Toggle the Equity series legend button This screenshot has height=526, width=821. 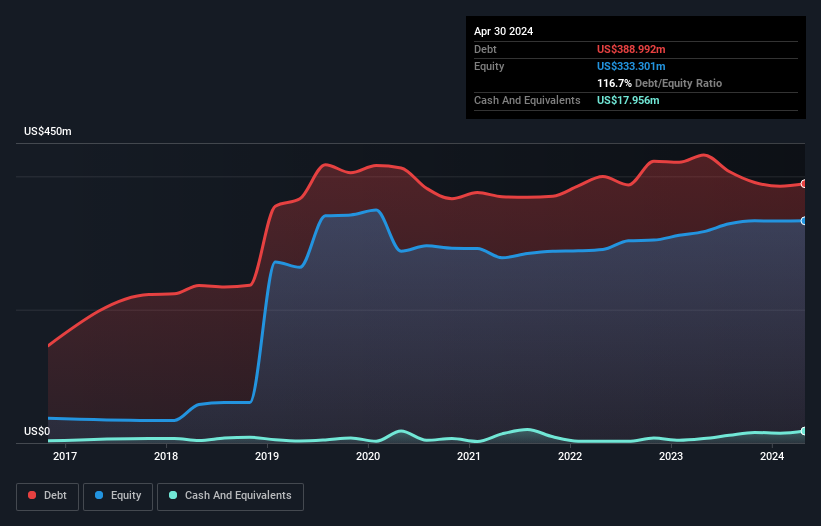118,496
